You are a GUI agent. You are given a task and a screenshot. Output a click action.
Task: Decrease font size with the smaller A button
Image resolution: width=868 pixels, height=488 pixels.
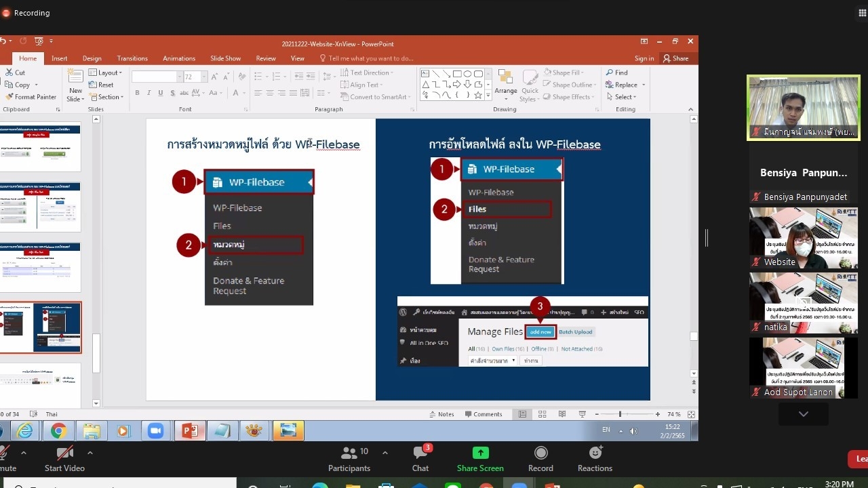[x=225, y=77]
